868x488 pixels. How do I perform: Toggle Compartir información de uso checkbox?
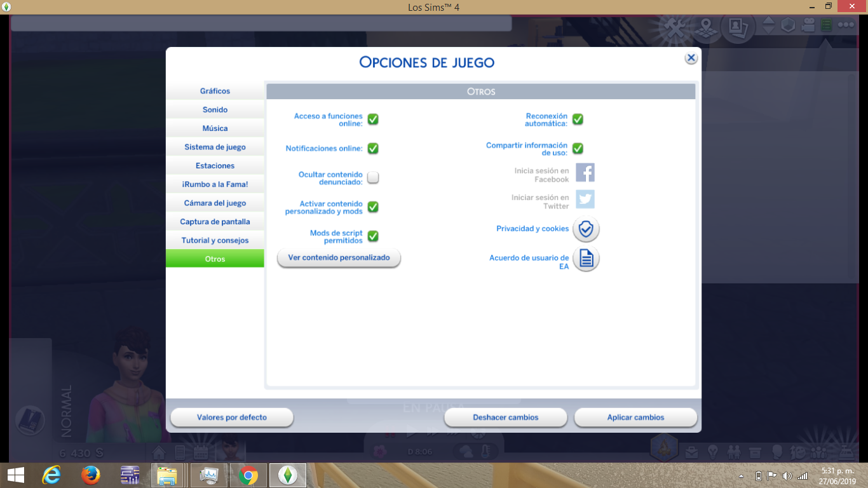click(x=578, y=149)
